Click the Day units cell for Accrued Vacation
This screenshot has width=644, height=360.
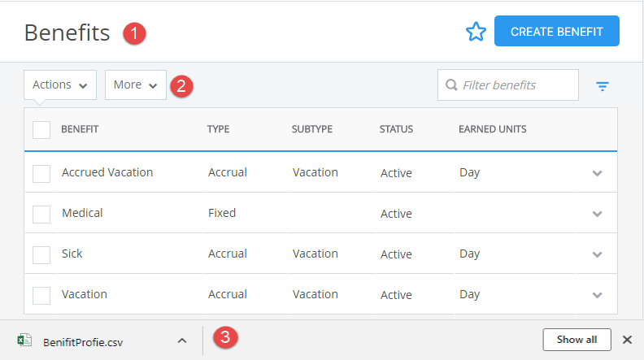469,173
